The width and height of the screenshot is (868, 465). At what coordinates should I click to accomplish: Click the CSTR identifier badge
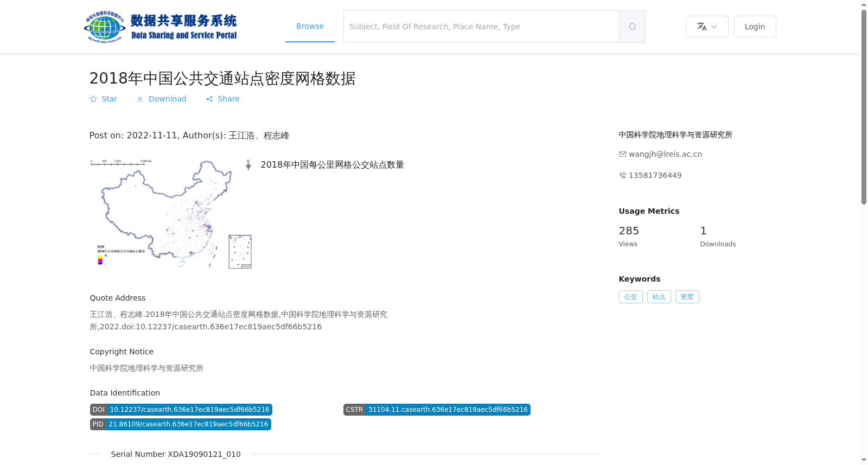tap(437, 410)
